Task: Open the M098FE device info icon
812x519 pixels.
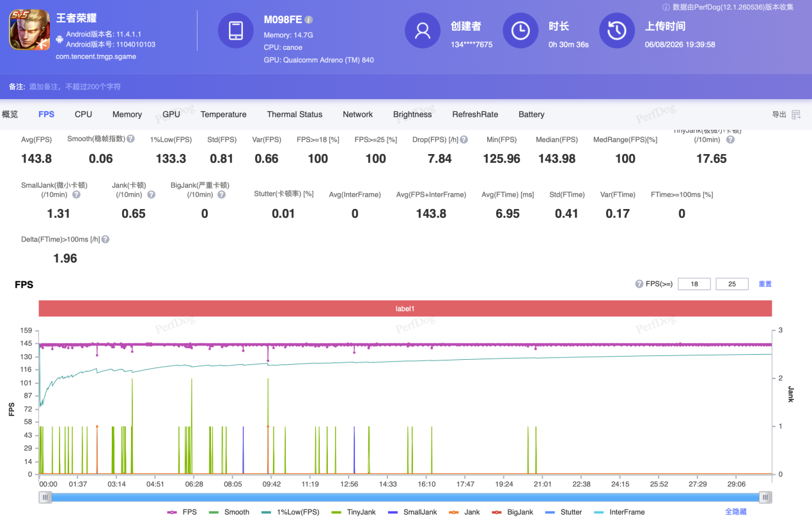Action: pyautogui.click(x=309, y=20)
